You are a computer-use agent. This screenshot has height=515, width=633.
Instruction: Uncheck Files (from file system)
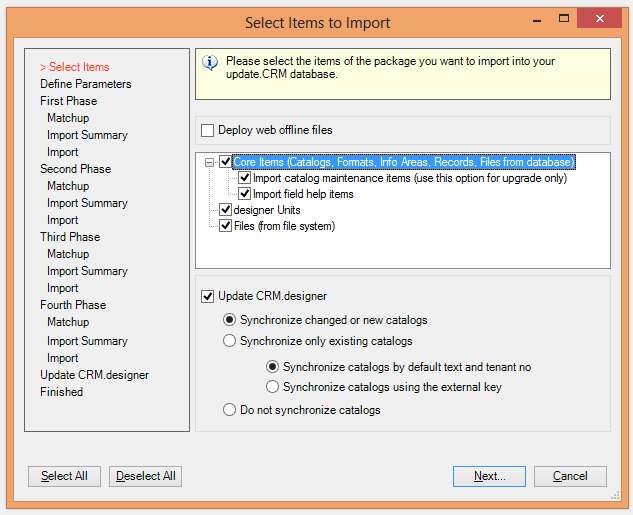coord(226,226)
